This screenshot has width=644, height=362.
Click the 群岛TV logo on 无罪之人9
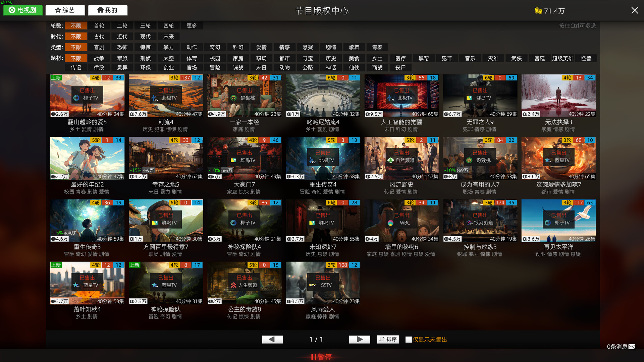pyautogui.click(x=469, y=98)
